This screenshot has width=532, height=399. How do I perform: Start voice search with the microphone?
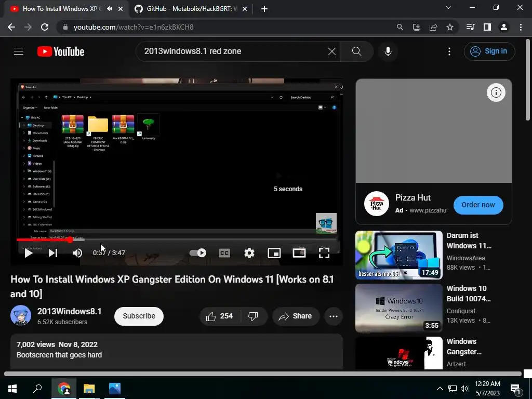(388, 51)
